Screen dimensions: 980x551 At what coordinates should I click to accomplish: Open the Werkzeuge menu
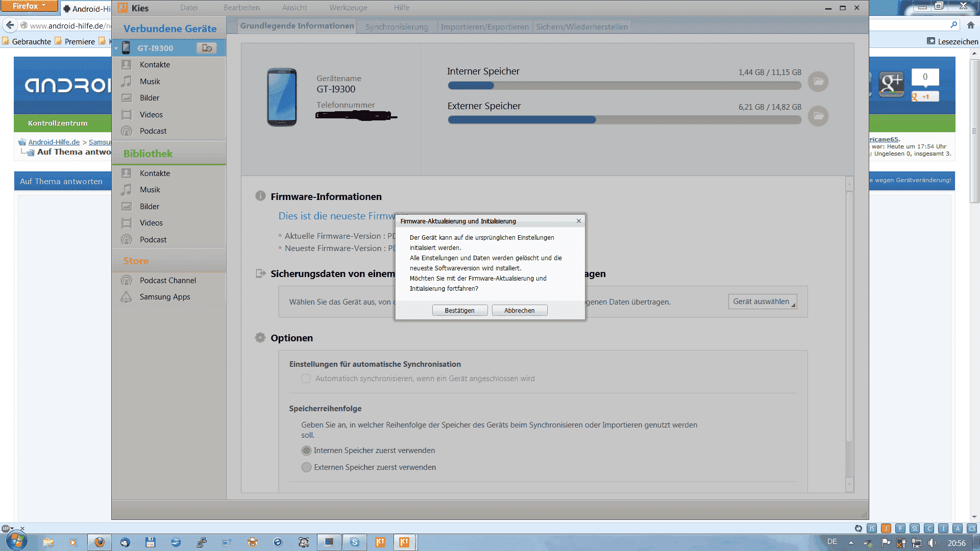(348, 8)
